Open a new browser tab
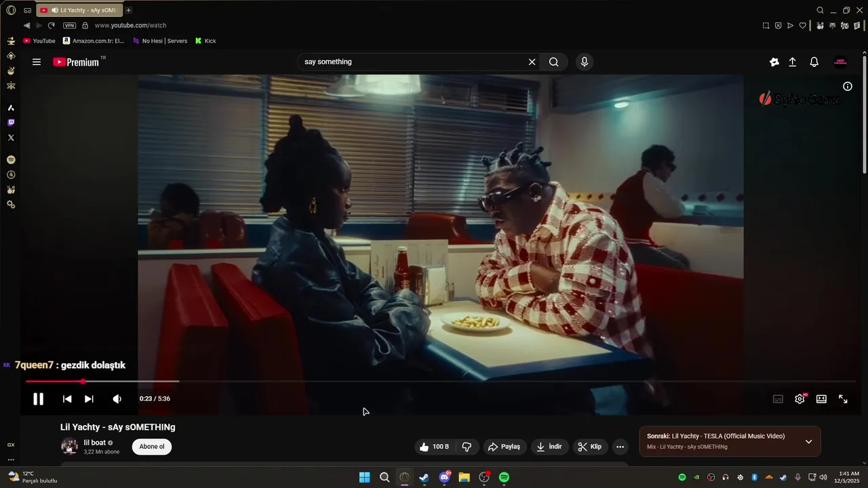Image resolution: width=868 pixels, height=488 pixels. pos(129,10)
